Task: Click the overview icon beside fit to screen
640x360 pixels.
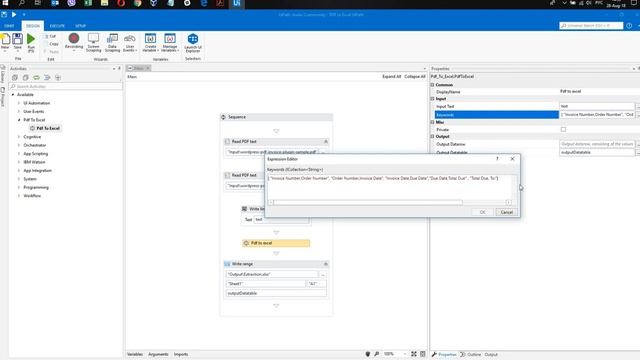Action: (423, 354)
